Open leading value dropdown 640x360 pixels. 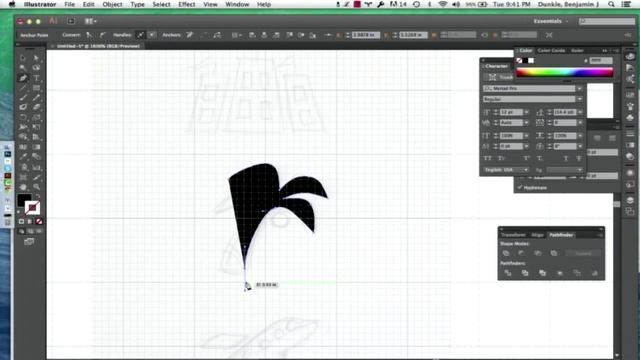(x=580, y=112)
